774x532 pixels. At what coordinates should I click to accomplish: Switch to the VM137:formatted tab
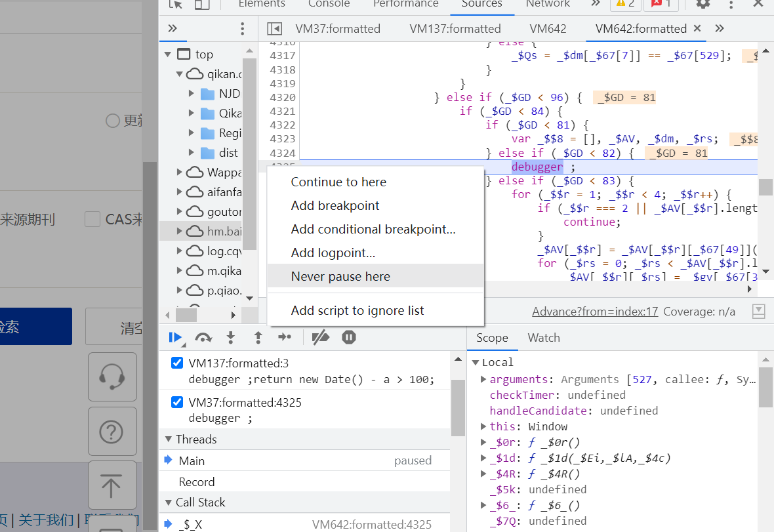click(x=455, y=29)
